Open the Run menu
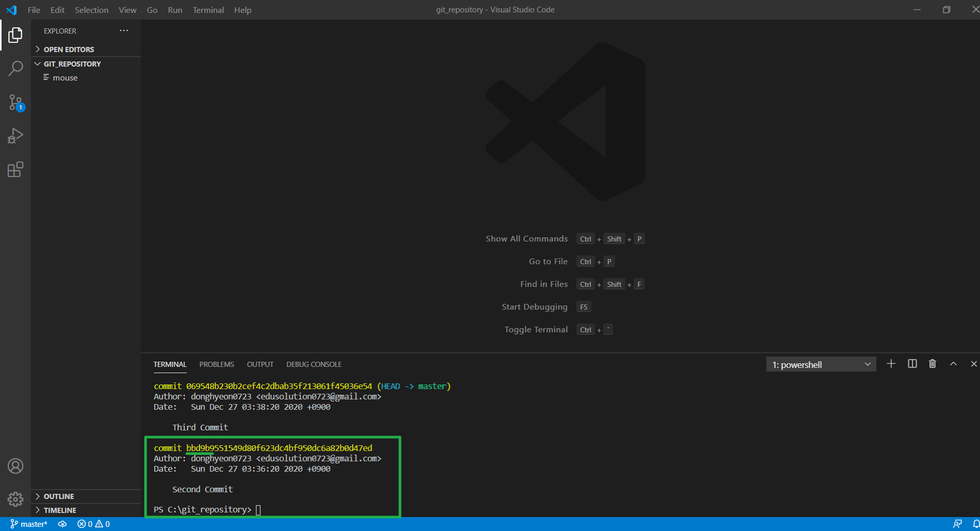 [x=175, y=10]
